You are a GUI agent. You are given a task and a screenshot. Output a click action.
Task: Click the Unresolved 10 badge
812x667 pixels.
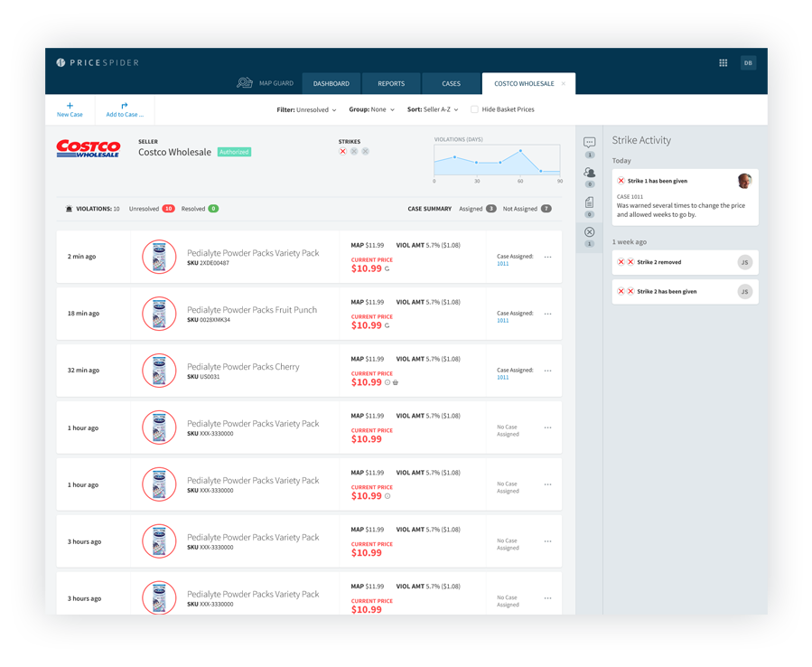tap(168, 209)
